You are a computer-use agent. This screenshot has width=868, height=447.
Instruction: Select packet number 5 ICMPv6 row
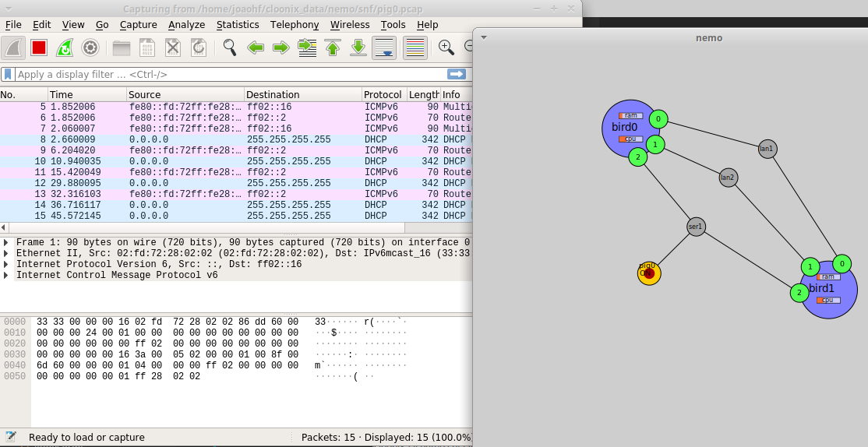pos(236,107)
